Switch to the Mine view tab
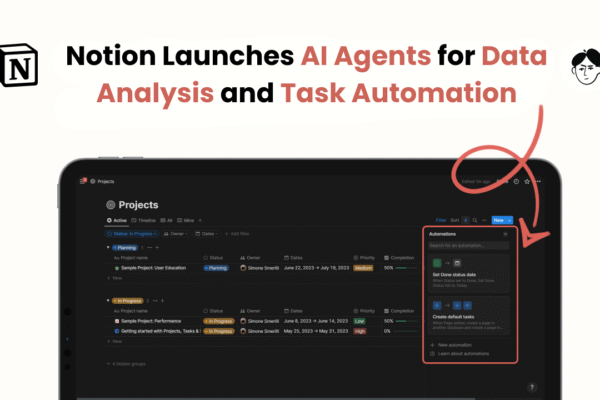This screenshot has width=600, height=400. click(x=186, y=220)
